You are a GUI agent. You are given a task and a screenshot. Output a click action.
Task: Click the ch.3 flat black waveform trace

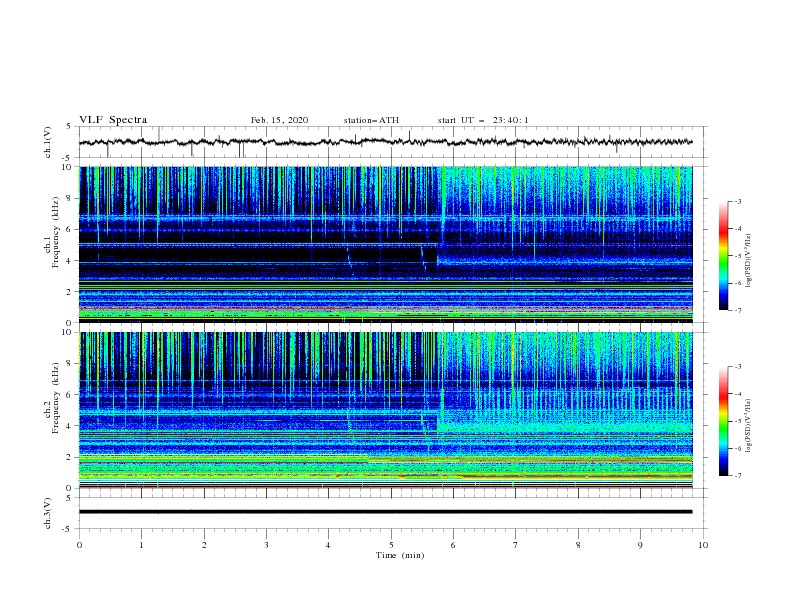385,512
